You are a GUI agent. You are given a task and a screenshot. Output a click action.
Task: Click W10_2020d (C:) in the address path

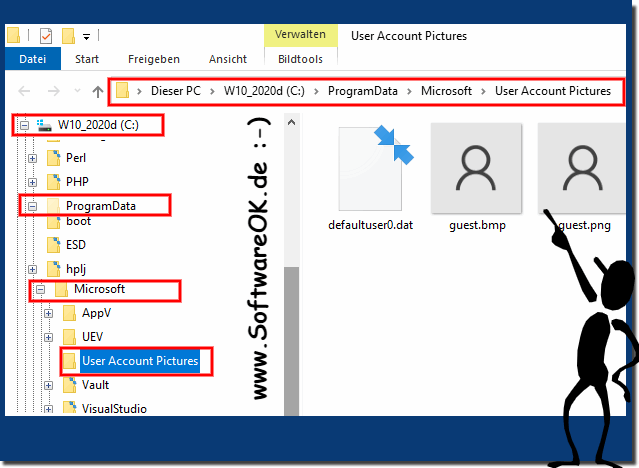click(x=264, y=91)
